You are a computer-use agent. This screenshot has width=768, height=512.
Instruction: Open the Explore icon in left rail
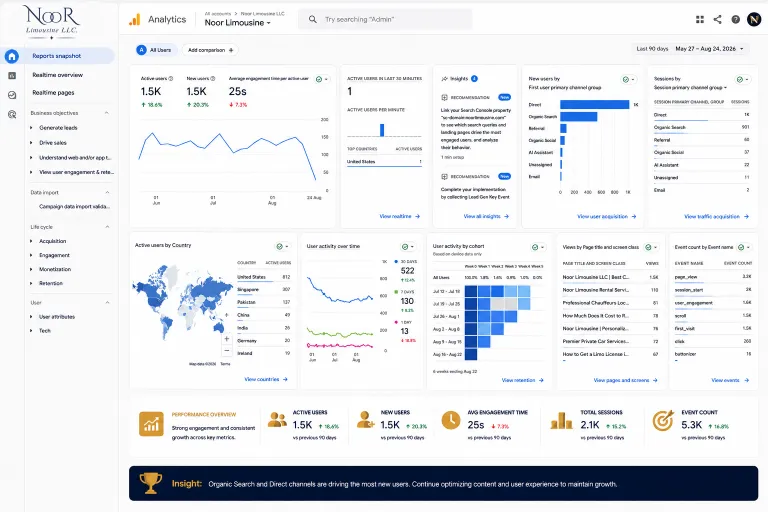coord(12,95)
